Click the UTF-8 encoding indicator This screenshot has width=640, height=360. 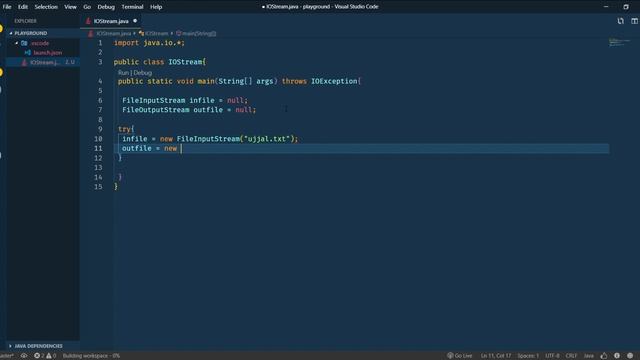[x=552, y=356]
